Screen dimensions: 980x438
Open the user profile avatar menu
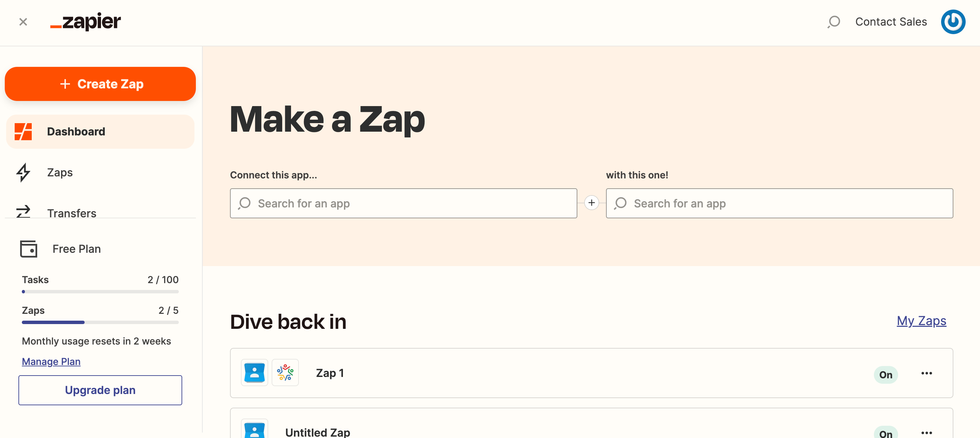click(x=953, y=22)
